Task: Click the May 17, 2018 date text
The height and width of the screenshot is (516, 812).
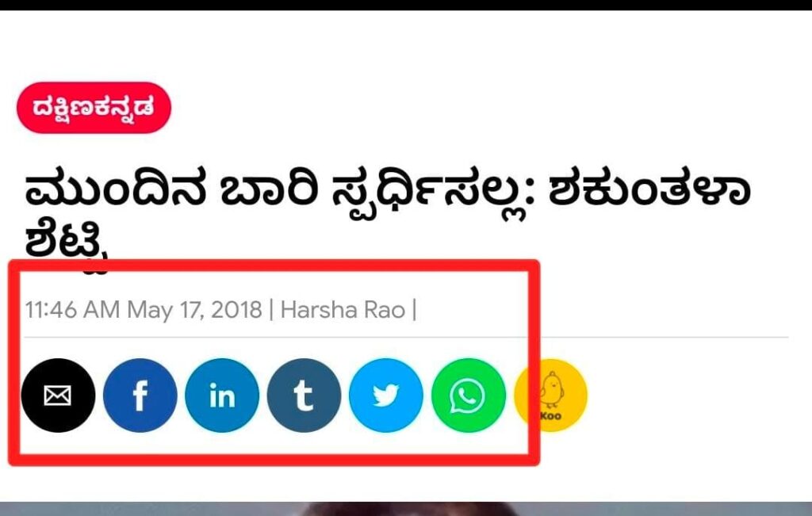Action: [x=195, y=311]
